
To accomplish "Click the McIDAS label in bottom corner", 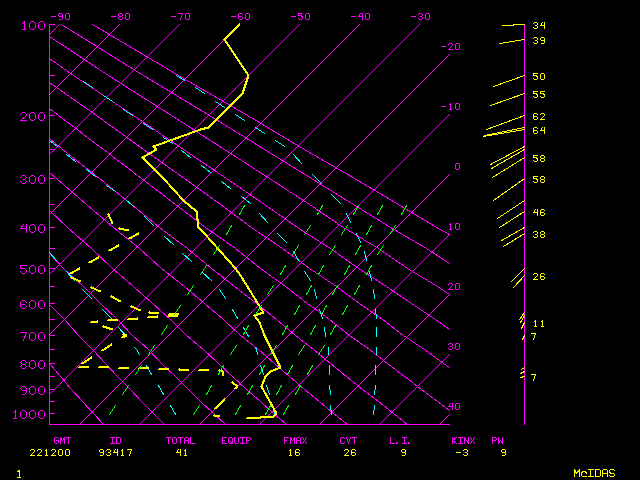I will pos(594,473).
